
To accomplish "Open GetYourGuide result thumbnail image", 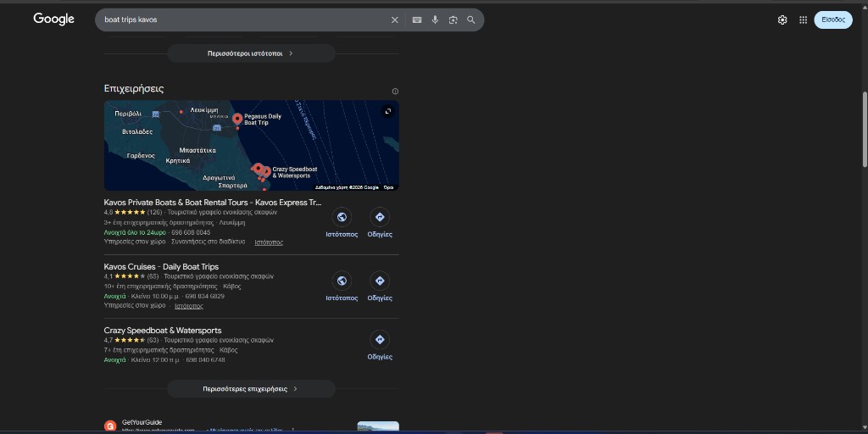I will pyautogui.click(x=378, y=427).
